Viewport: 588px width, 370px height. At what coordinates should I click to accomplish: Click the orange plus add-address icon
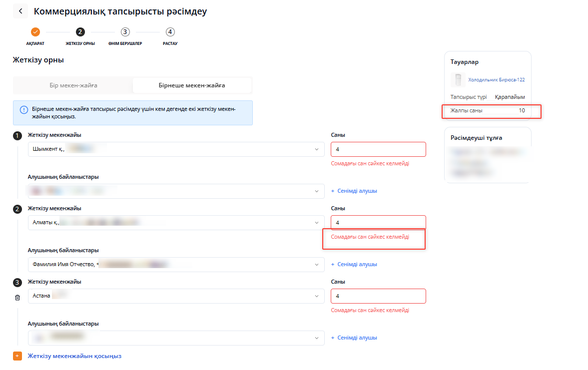(x=17, y=356)
